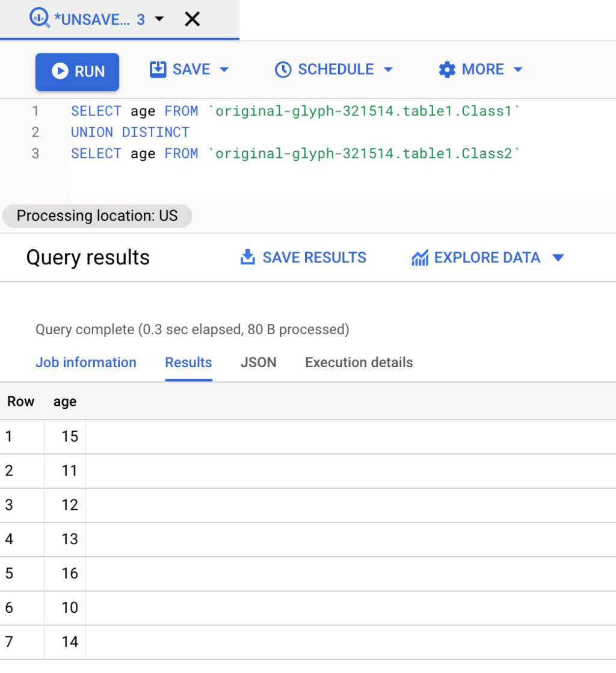Image resolution: width=616 pixels, height=673 pixels.
Task: Click the chart icon beside EXPLORE DATA
Action: (x=420, y=258)
